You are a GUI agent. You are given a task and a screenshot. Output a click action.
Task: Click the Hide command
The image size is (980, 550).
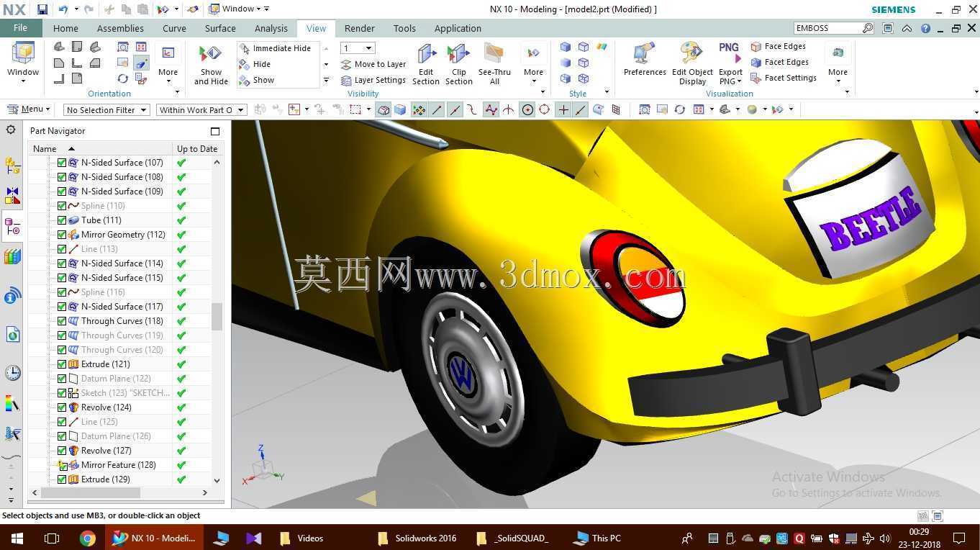(x=255, y=64)
